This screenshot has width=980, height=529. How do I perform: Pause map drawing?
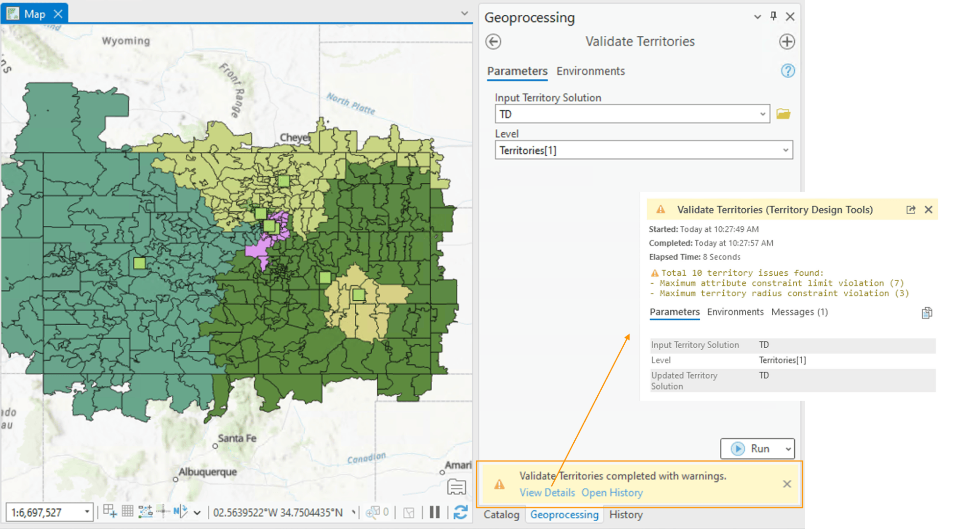pos(434,512)
